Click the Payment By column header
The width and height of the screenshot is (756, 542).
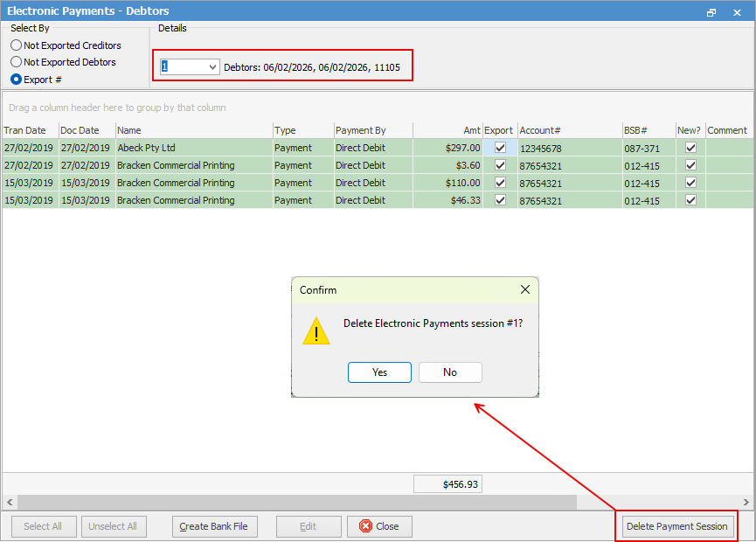point(372,130)
